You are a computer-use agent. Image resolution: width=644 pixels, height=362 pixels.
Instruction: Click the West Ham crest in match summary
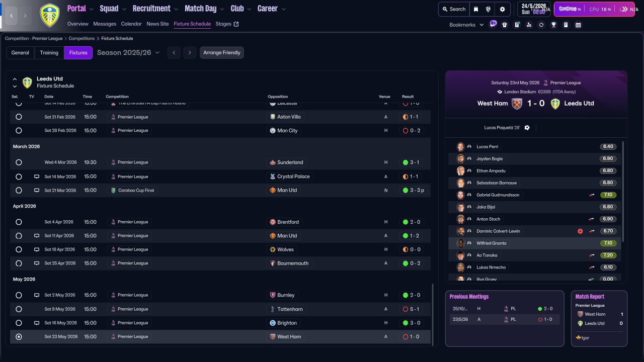coord(517,104)
